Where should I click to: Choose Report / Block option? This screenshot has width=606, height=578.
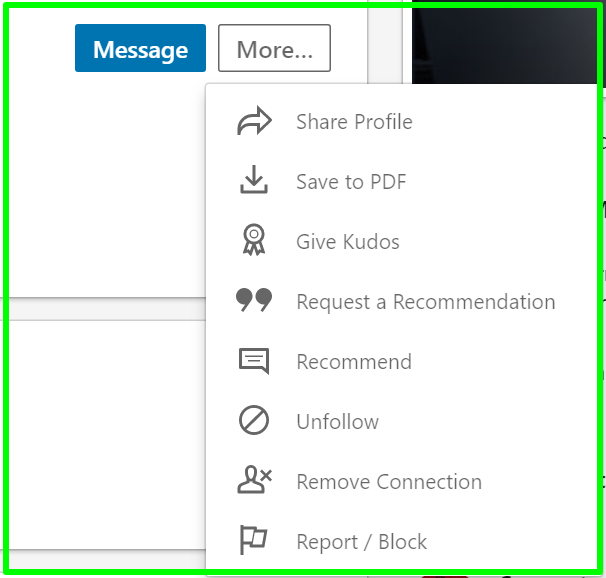click(x=361, y=542)
